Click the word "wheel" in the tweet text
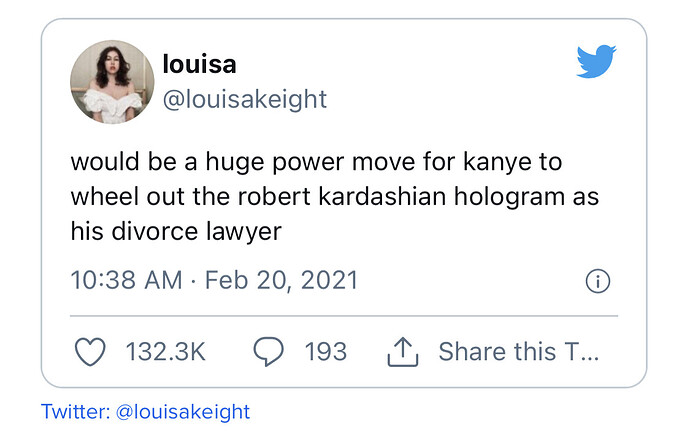The width and height of the screenshot is (690, 443). click(102, 196)
